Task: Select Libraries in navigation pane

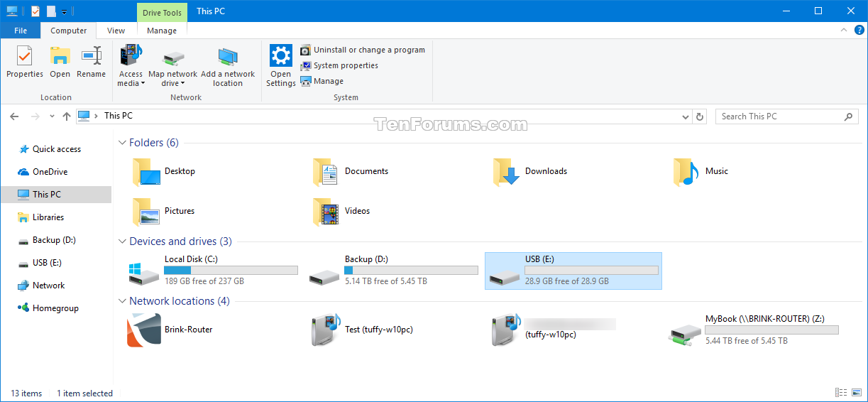Action: coord(57,217)
